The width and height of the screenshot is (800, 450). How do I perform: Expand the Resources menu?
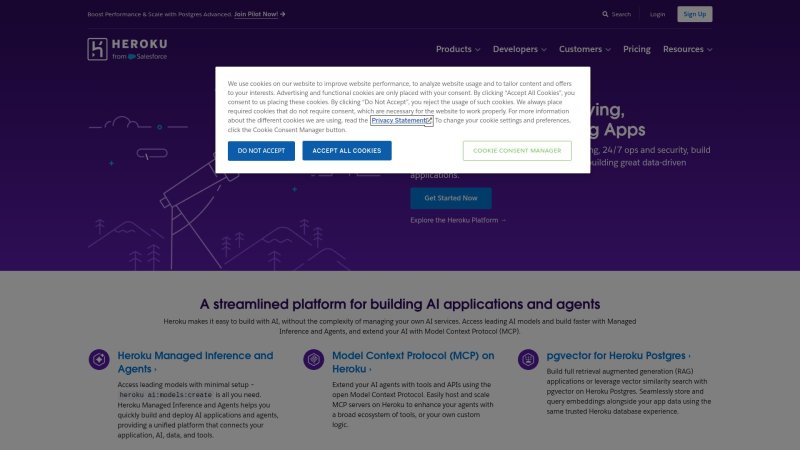coord(687,49)
